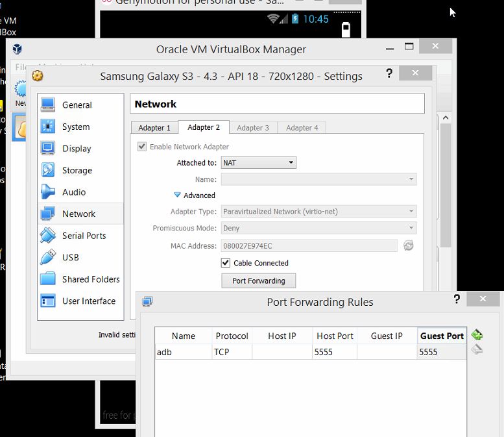Viewport: 504px width, 437px height.
Task: Close the Port Forwarding Rules dialog
Action: tap(483, 299)
